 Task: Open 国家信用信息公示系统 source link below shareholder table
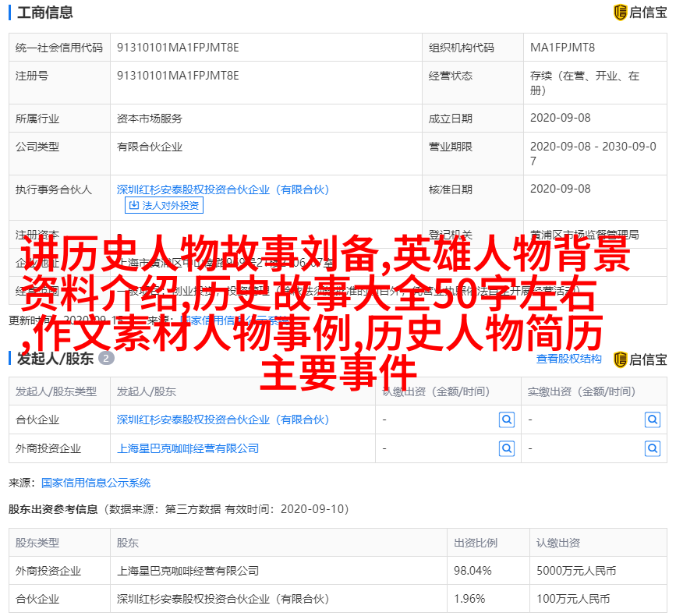point(96,483)
